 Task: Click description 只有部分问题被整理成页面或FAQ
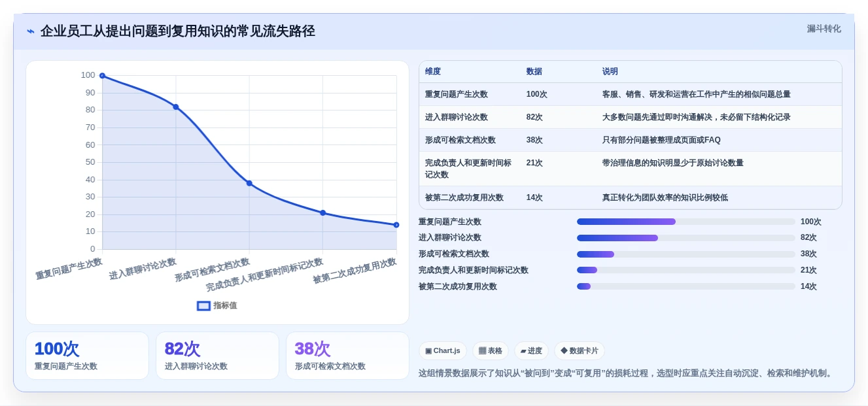click(661, 140)
